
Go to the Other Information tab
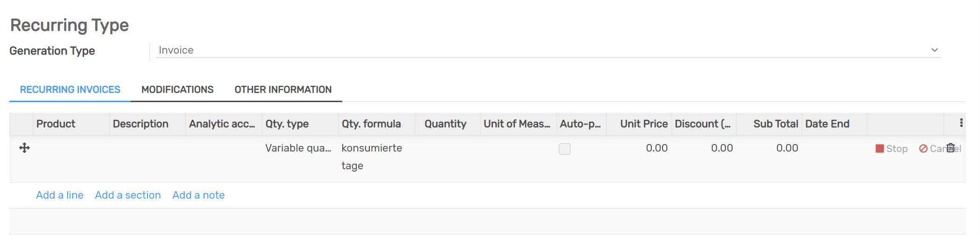[x=283, y=90]
